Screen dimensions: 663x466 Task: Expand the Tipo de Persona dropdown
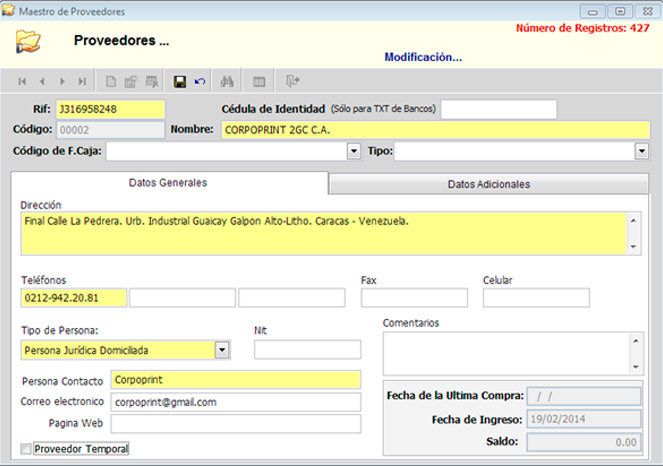coord(222,350)
